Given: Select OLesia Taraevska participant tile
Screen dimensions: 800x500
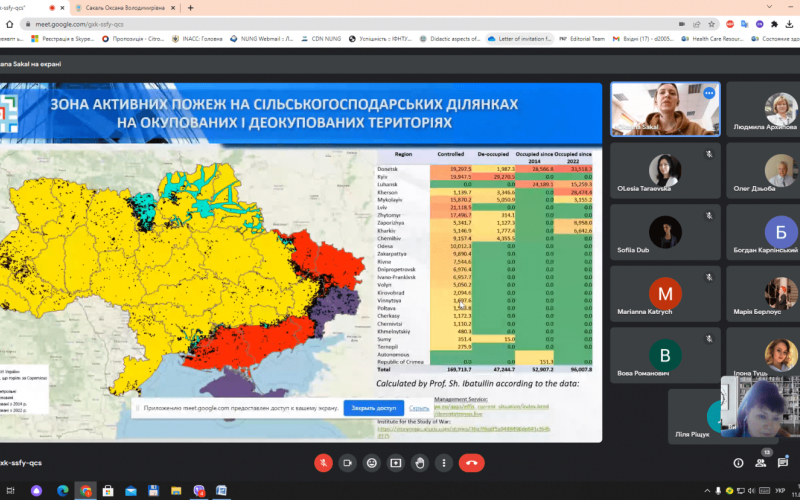Looking at the screenshot, I should click(x=665, y=170).
